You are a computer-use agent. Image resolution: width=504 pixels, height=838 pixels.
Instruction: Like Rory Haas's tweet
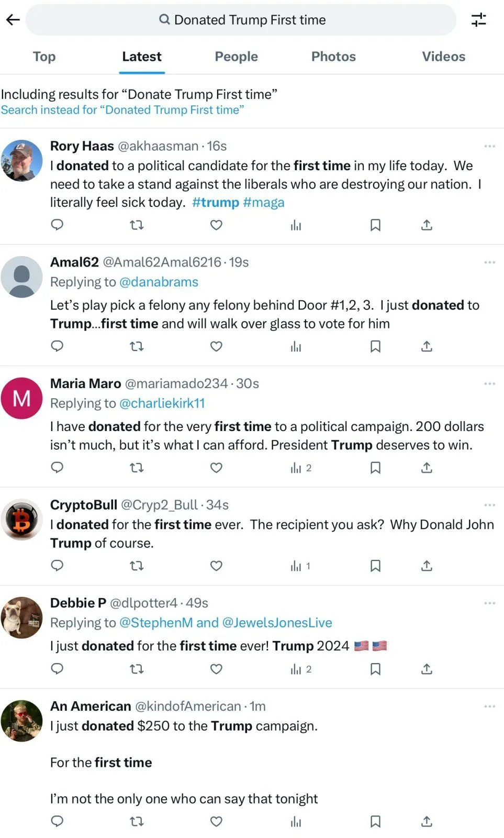[x=216, y=225]
